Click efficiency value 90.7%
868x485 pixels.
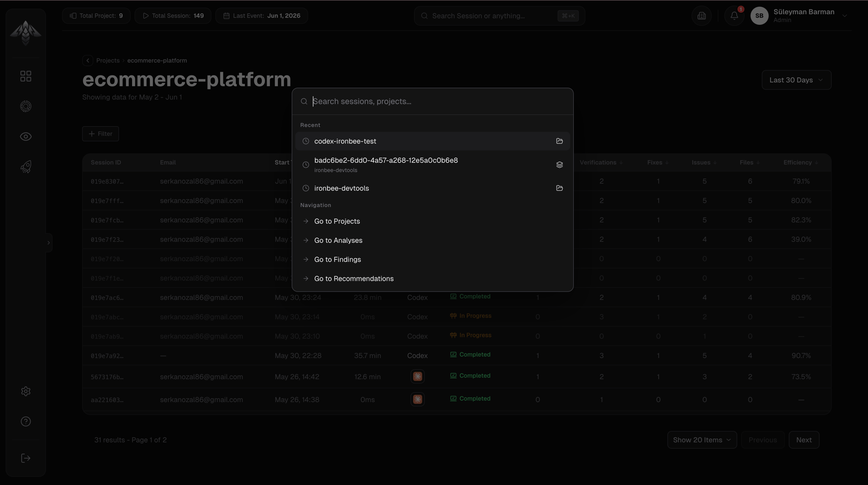pos(801,356)
